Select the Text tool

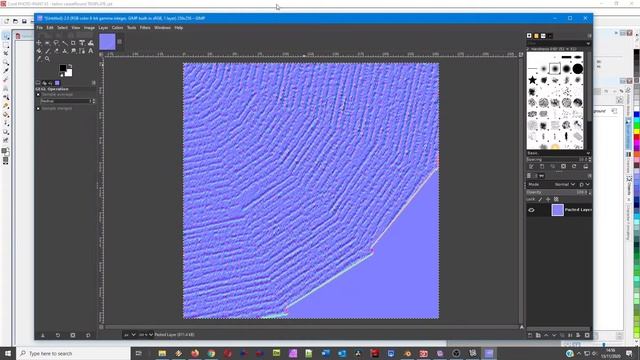point(91,51)
